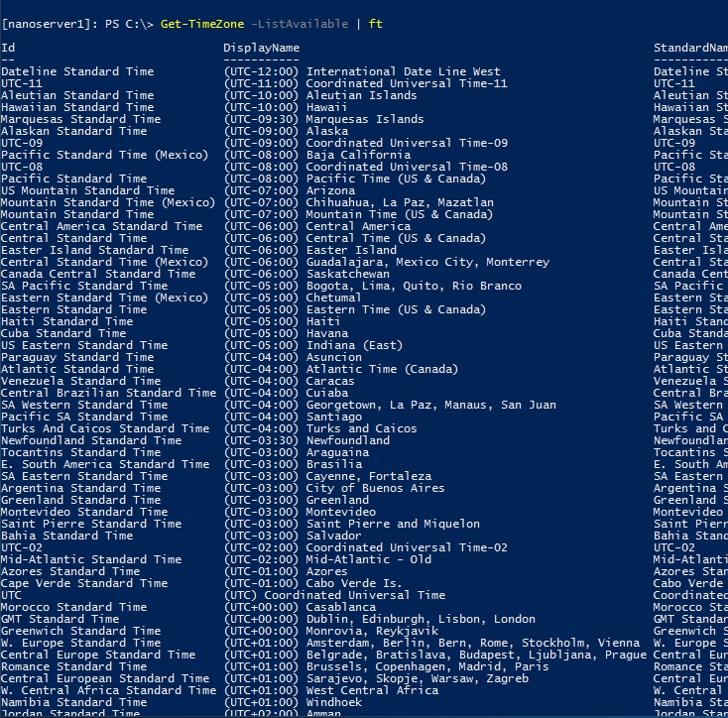Viewport: 728px width, 718px height.
Task: Click 'Eastern Time (US & Canada)' entry
Action: point(396,309)
